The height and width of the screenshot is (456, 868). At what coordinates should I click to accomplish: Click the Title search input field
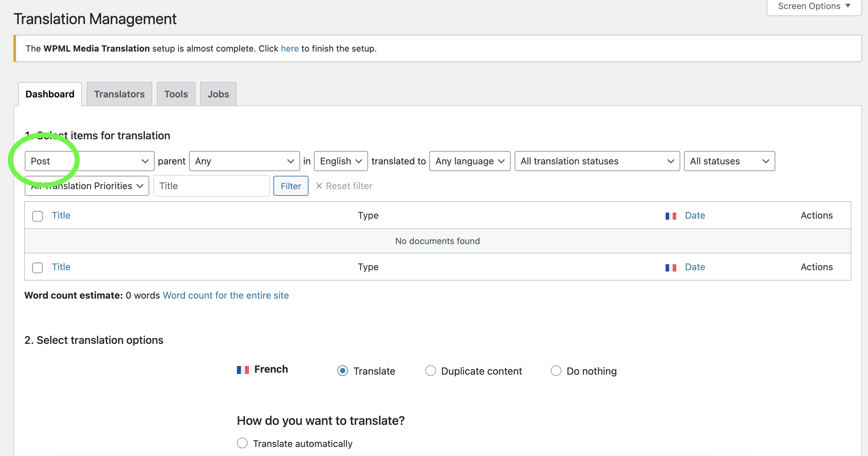211,186
